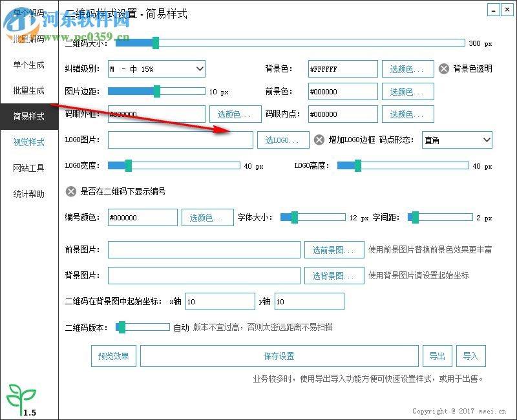This screenshot has height=420, width=517.
Task: Click the sprout logo in the bottom-left corner
Action: (23, 393)
